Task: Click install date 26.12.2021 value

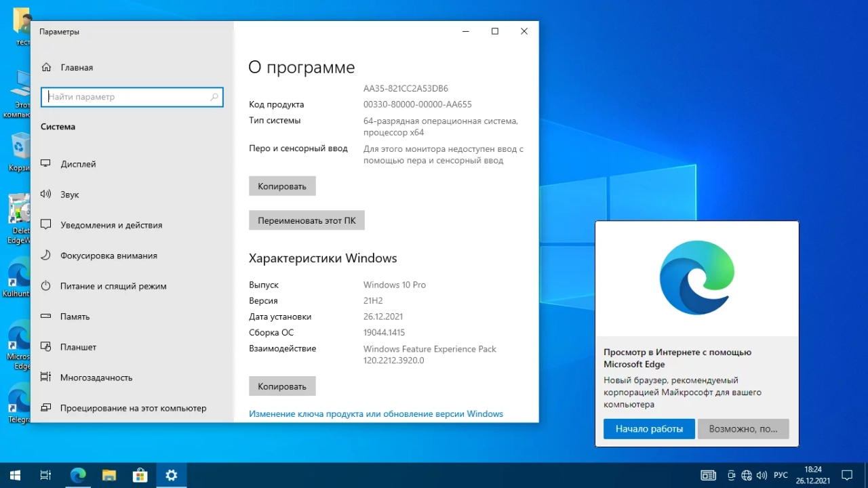Action: (x=383, y=317)
